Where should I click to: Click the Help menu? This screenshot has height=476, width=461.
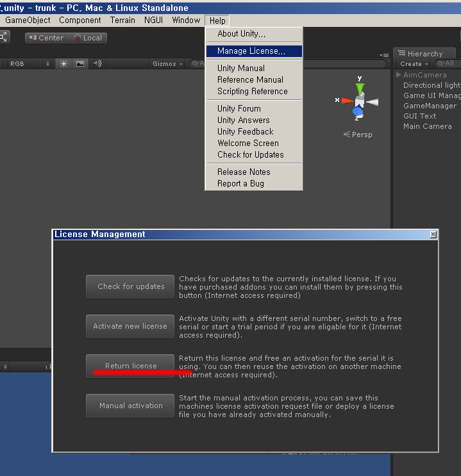point(217,21)
